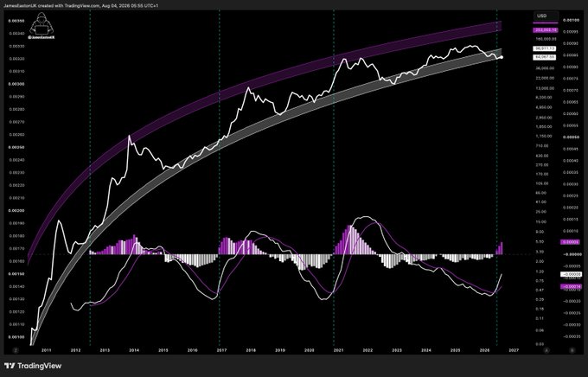Click the 2012 label on the time axis

point(76,350)
